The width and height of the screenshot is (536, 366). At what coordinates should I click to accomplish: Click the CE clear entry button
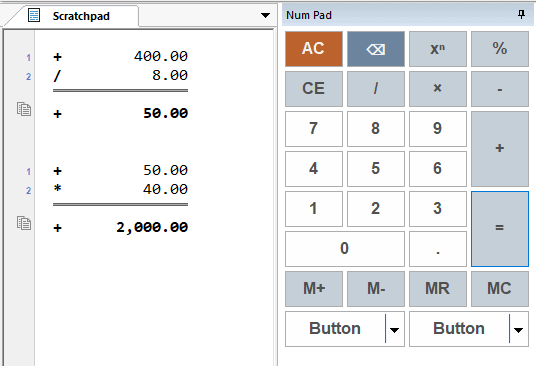click(314, 89)
